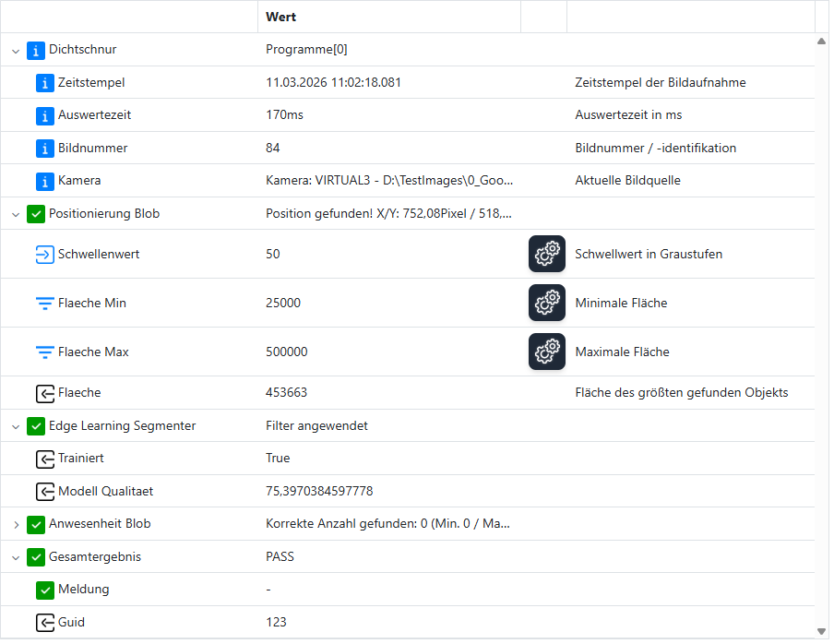Click the info icon beside Kamera

[x=45, y=181]
